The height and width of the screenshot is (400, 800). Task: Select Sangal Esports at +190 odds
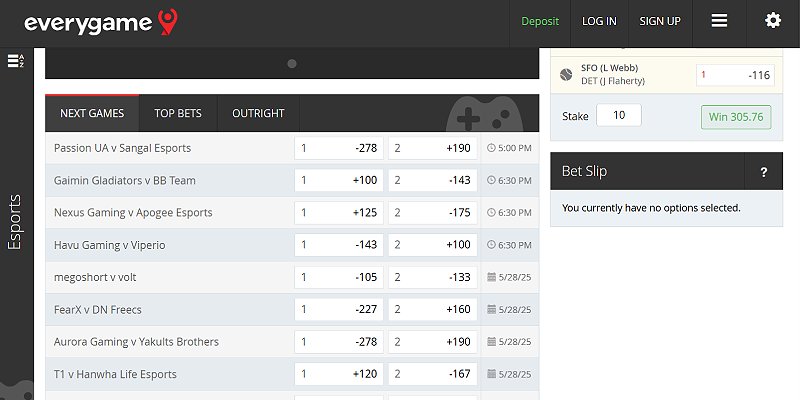click(433, 148)
